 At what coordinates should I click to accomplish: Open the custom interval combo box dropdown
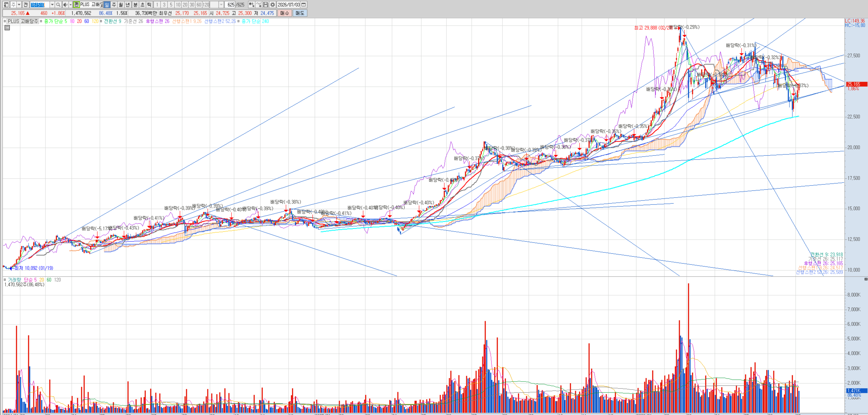coord(221,5)
